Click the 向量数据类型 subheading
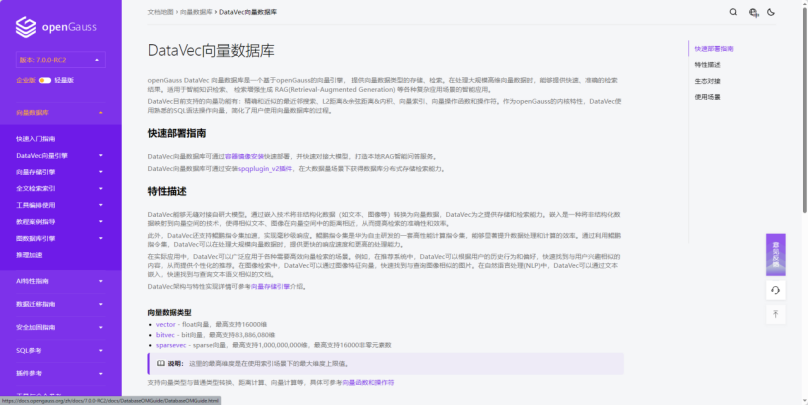The height and width of the screenshot is (405, 808). coord(170,313)
